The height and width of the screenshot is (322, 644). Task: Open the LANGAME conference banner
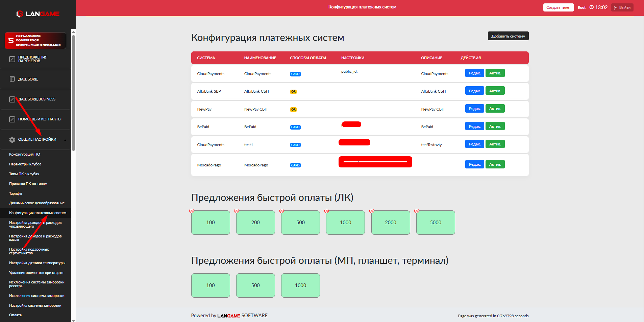(x=35, y=41)
